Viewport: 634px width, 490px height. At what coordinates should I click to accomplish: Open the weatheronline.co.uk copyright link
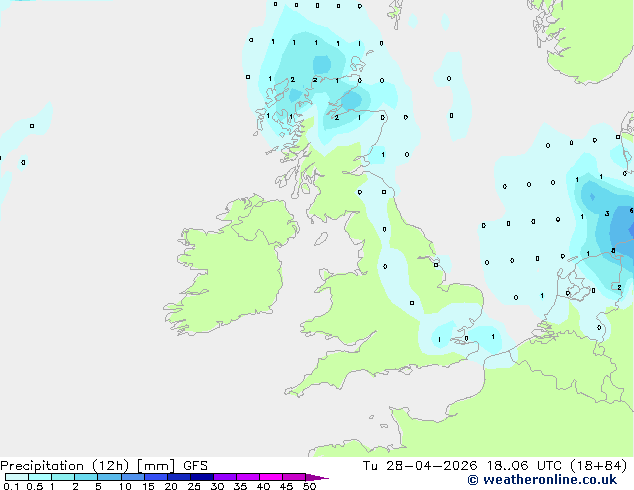(x=542, y=480)
